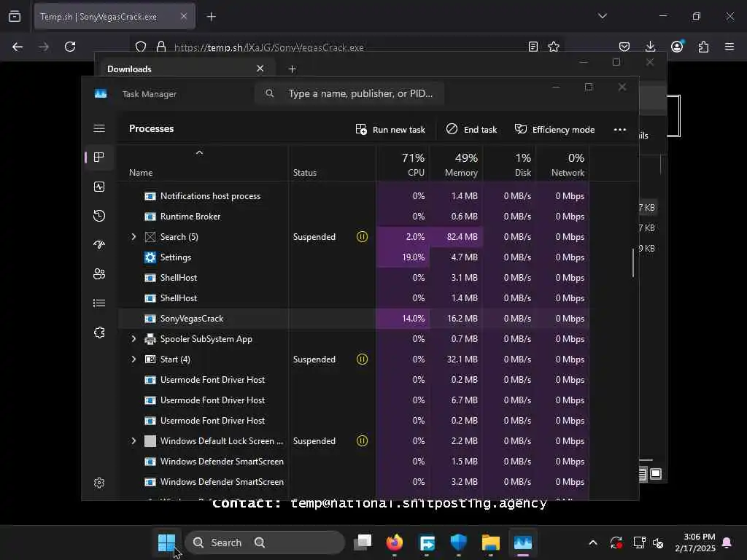The height and width of the screenshot is (560, 747).
Task: Show hidden system tray icons
Action: 593,542
